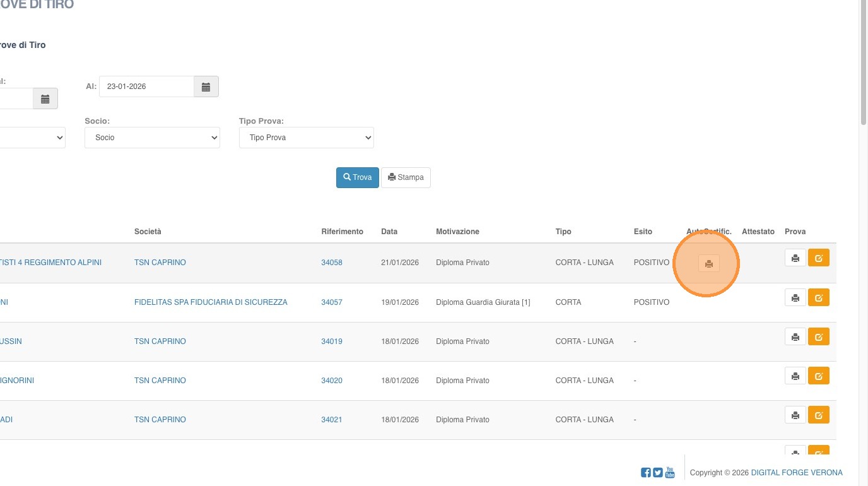The width and height of the screenshot is (868, 486).
Task: Open reference link 34058
Action: 332,263
